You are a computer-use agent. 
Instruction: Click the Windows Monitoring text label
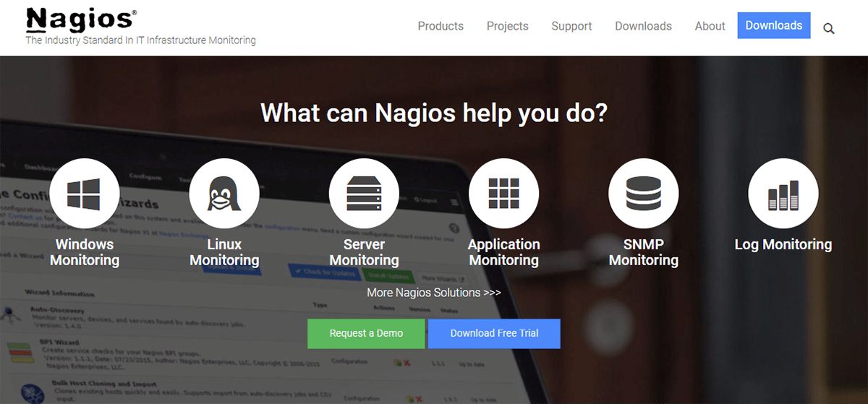[x=85, y=252]
